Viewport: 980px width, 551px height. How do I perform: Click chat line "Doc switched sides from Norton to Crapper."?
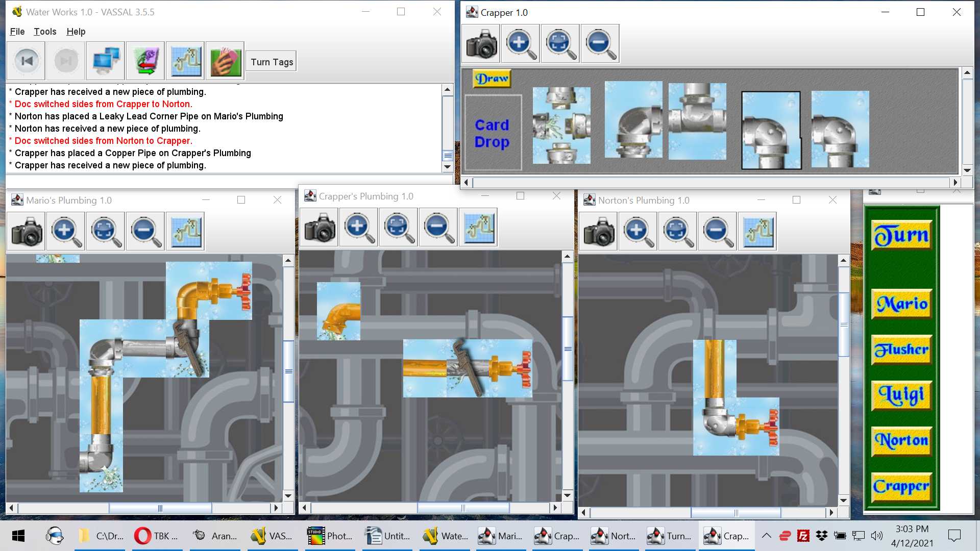click(x=103, y=141)
